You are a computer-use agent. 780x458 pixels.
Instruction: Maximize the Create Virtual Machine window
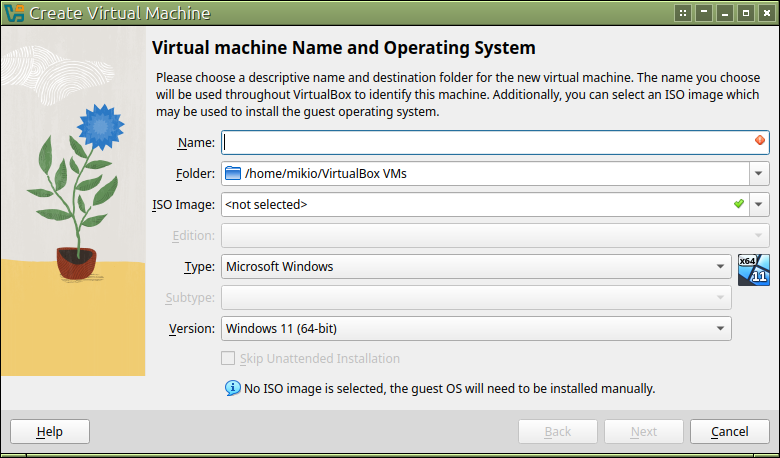[746, 13]
